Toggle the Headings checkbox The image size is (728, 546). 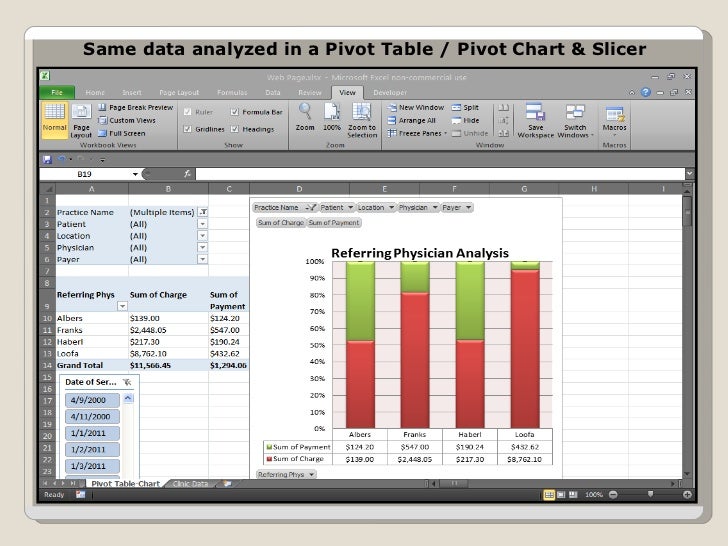tap(234, 129)
